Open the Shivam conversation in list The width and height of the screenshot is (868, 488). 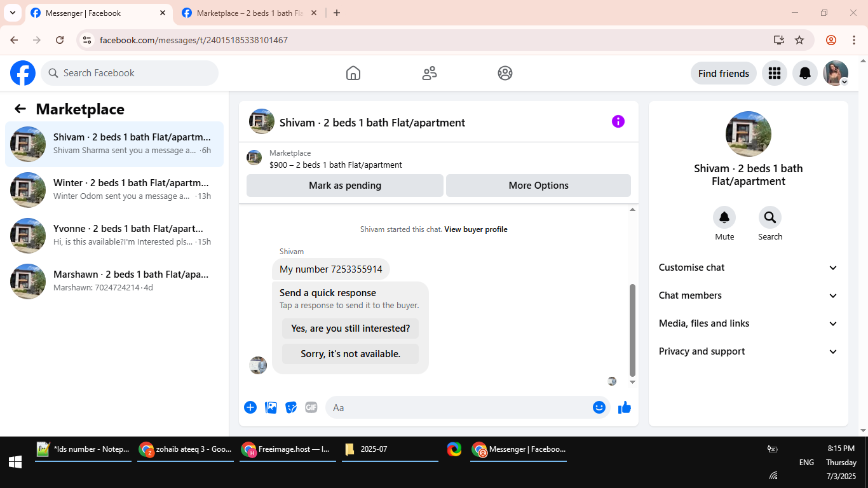[x=114, y=144]
